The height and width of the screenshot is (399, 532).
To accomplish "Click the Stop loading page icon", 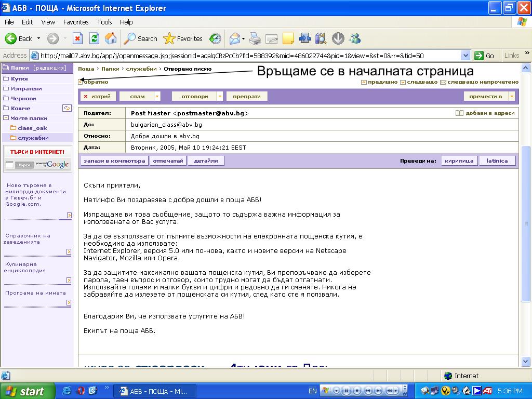I will tap(78, 38).
